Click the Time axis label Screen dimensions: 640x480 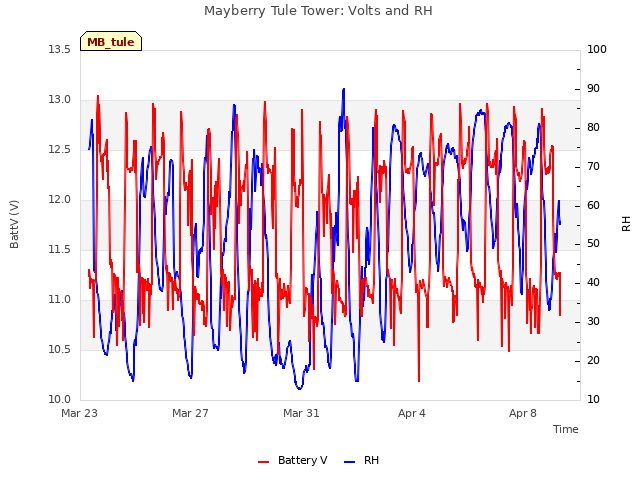point(566,429)
